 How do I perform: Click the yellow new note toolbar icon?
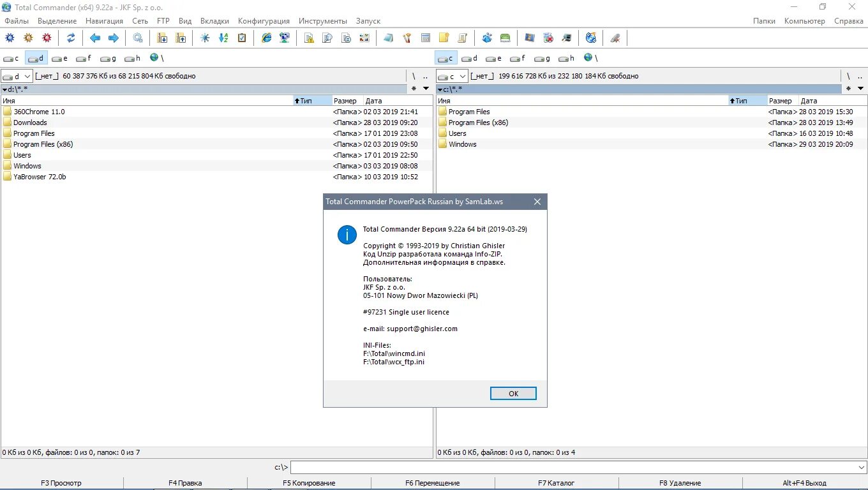444,38
